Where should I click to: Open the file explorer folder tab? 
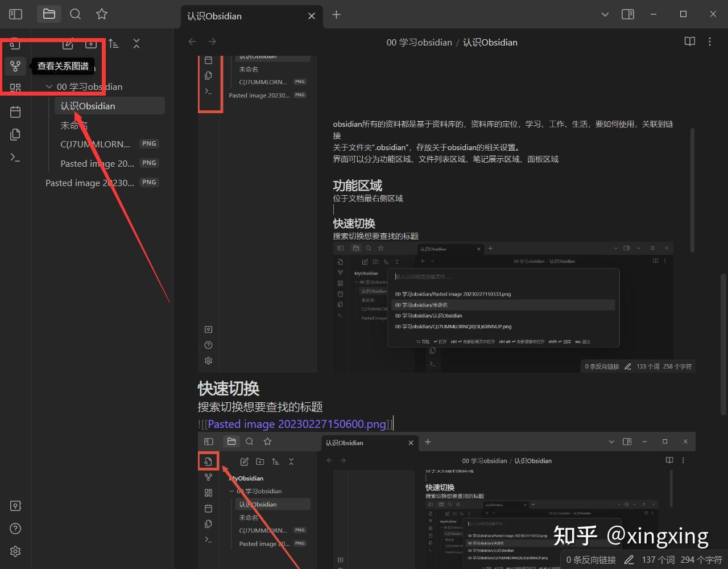pos(49,14)
